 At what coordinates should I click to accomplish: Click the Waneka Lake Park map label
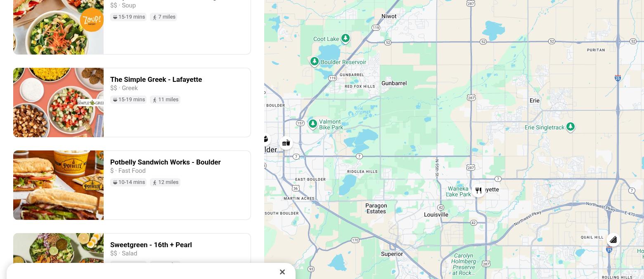point(459,191)
